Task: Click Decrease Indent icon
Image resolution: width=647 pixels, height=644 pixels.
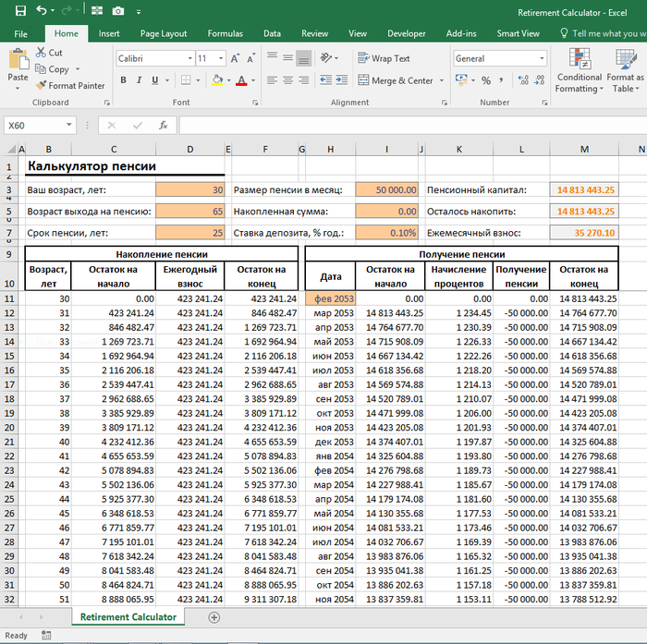Action: pos(326,80)
